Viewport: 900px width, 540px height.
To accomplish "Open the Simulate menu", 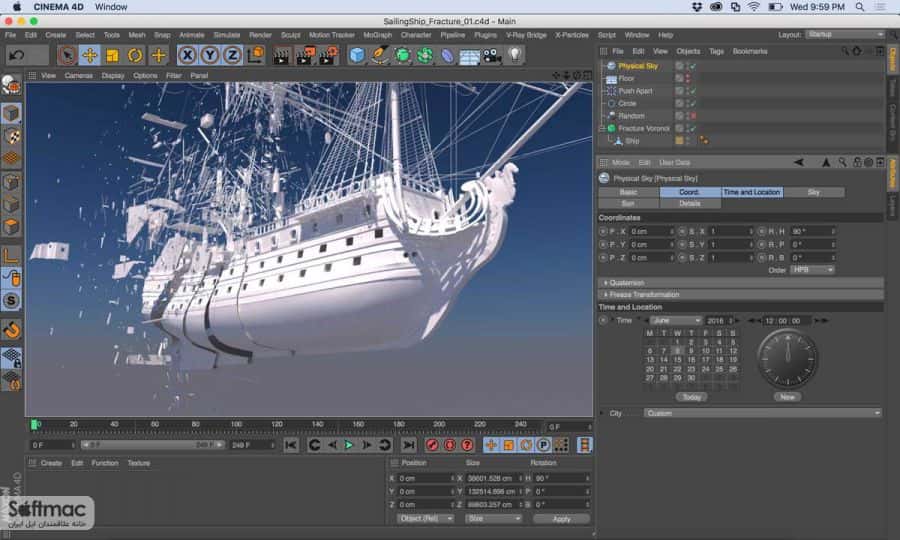I will [227, 35].
